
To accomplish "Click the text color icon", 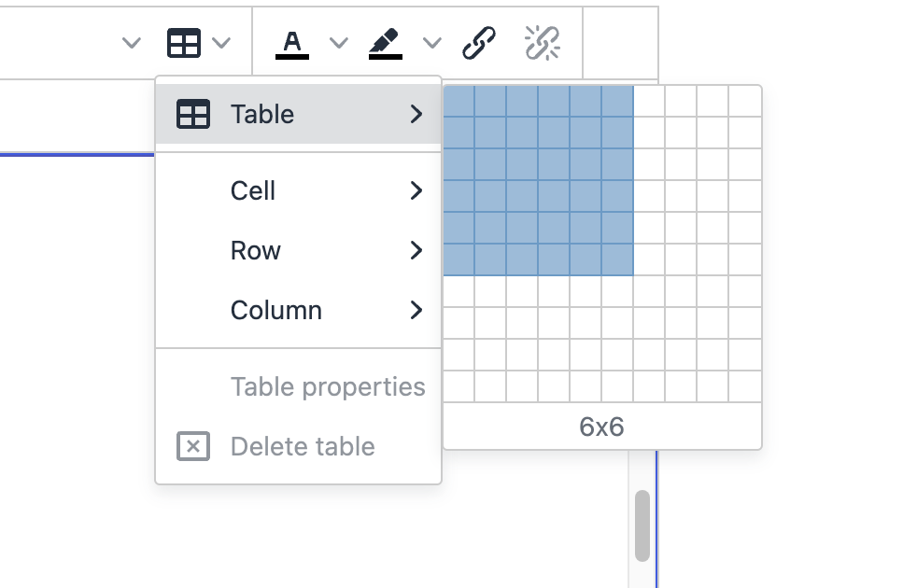I will click(292, 43).
